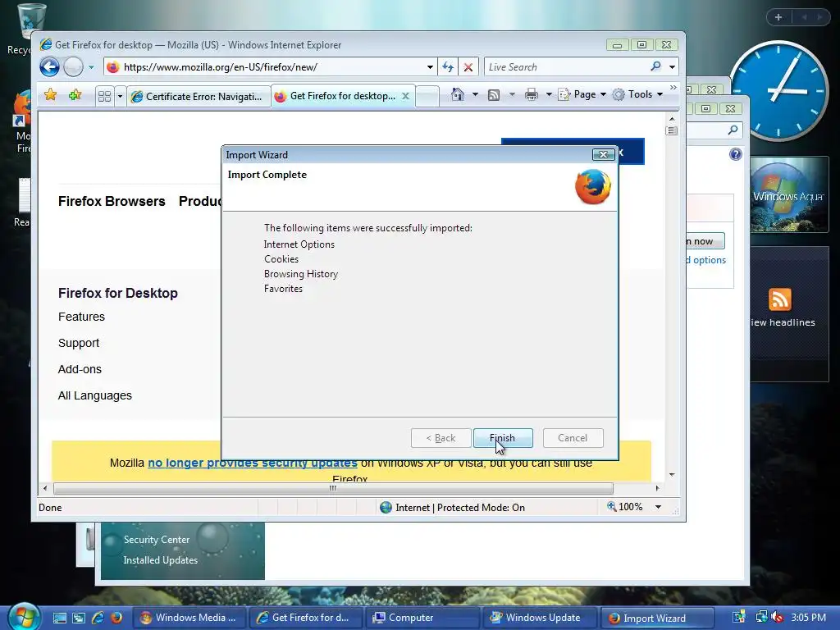840x630 pixels.
Task: Open the Start menu orb
Action: (x=25, y=617)
